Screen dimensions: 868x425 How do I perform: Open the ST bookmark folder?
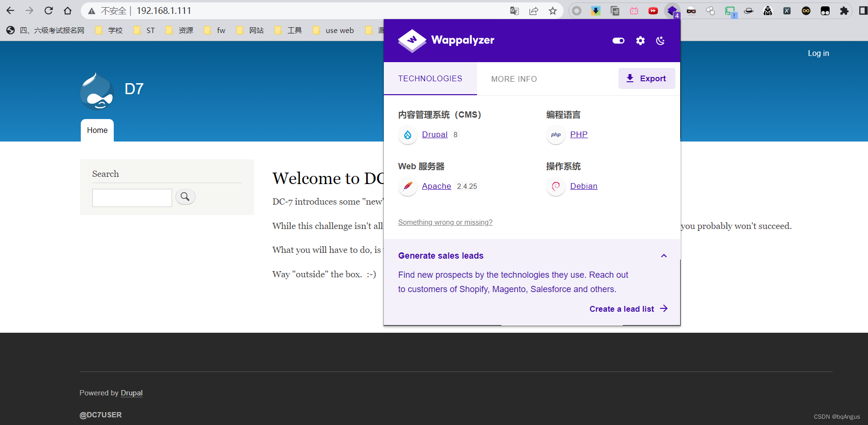click(x=144, y=30)
